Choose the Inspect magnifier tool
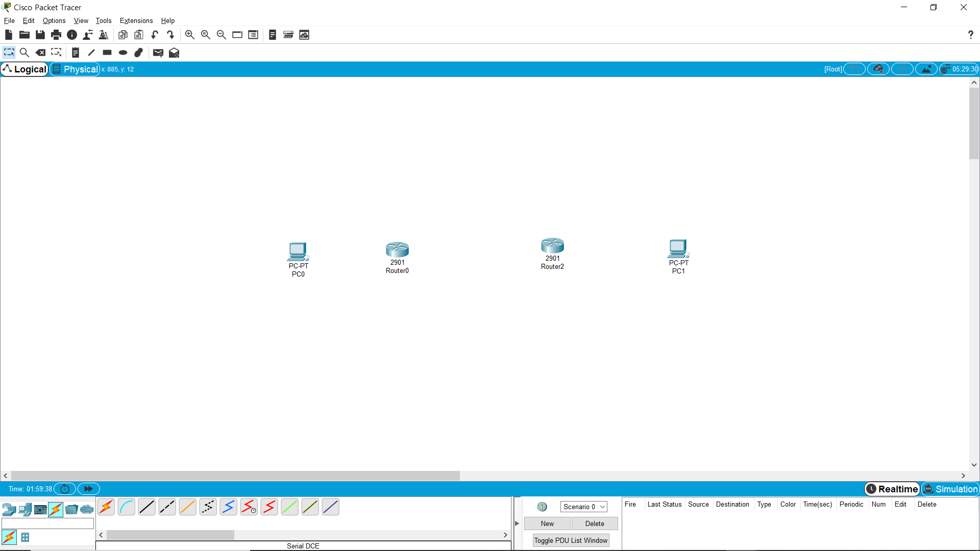The width and height of the screenshot is (980, 551). [24, 53]
